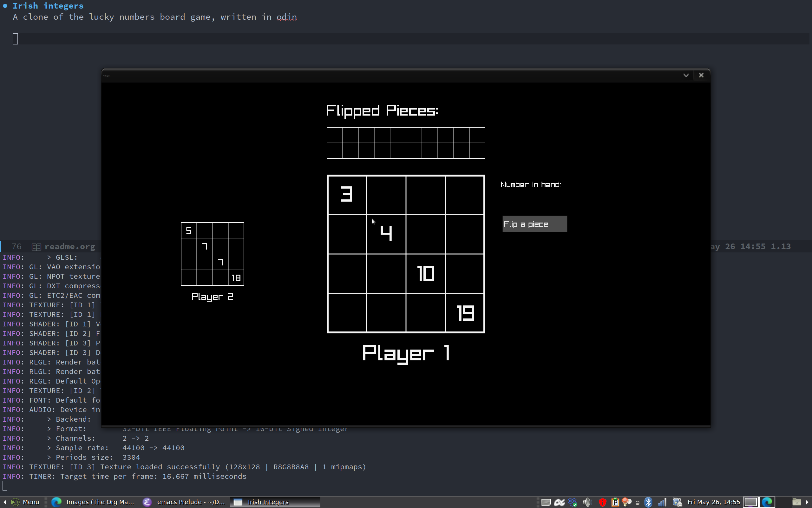
Task: Click the misspelled word odin in emacs
Action: tap(286, 17)
